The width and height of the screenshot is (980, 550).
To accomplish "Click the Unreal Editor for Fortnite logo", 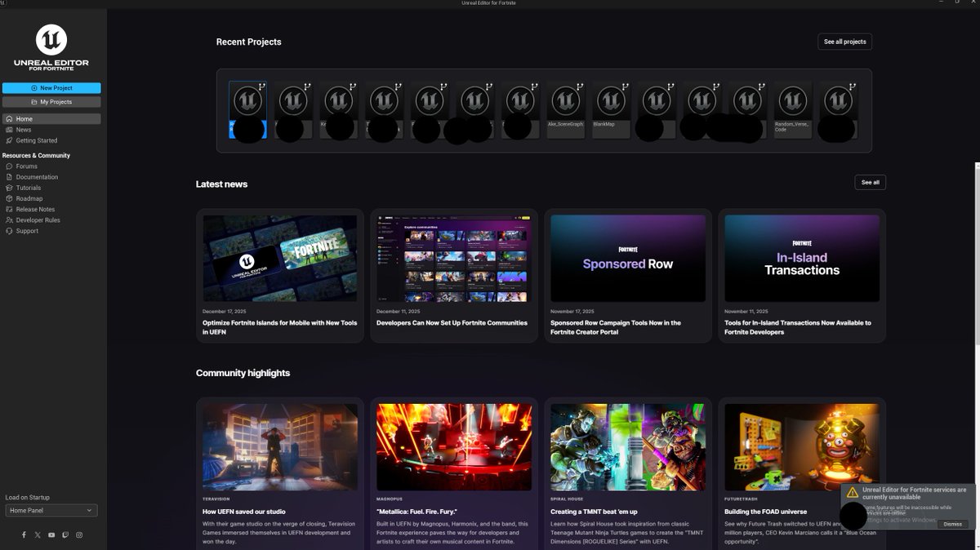I will point(51,47).
